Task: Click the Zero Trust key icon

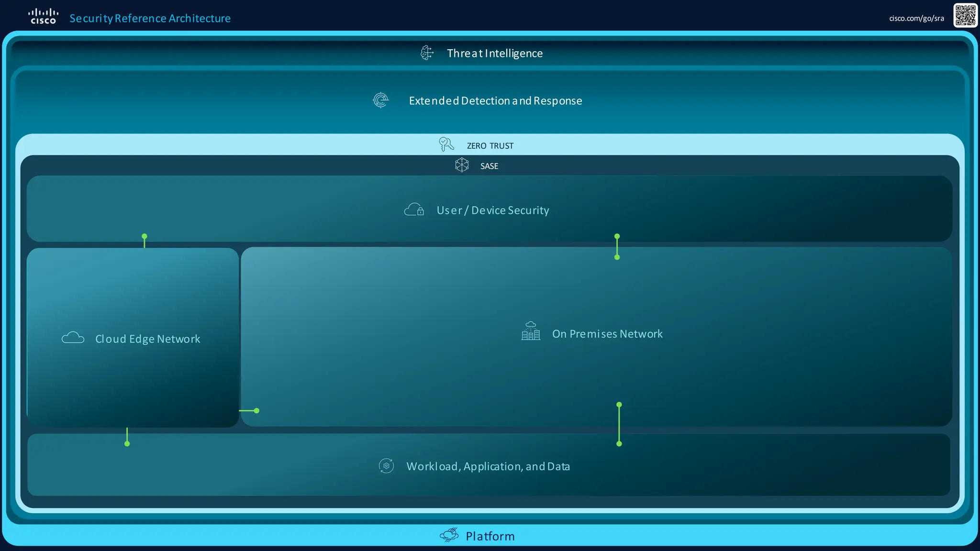Action: pos(446,144)
